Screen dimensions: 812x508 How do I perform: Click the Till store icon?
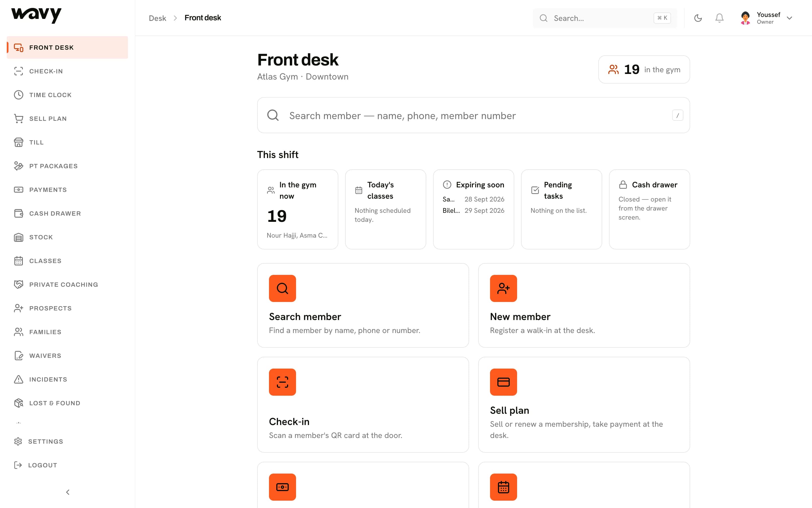[x=18, y=143]
